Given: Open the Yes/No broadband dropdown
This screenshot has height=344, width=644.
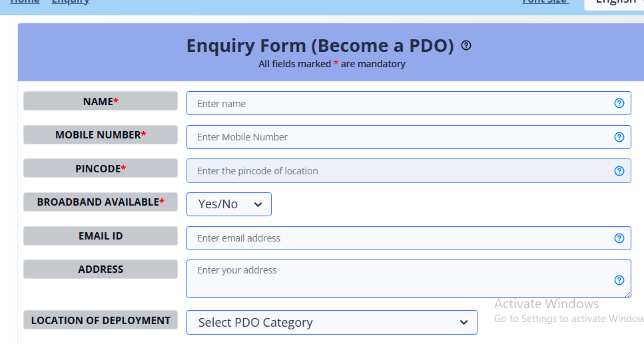Looking at the screenshot, I should click(x=229, y=204).
